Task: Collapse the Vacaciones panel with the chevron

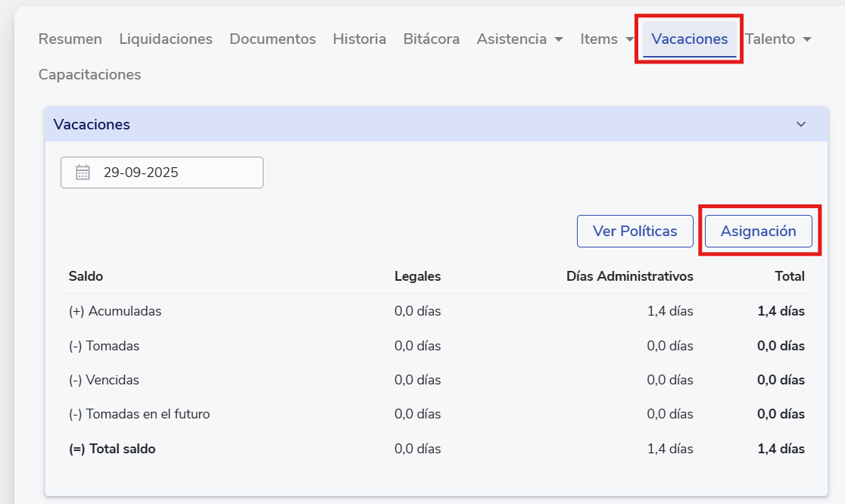Action: tap(801, 125)
